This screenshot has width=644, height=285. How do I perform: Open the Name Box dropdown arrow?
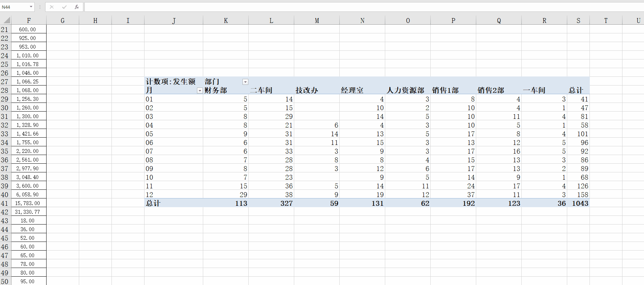click(31, 7)
